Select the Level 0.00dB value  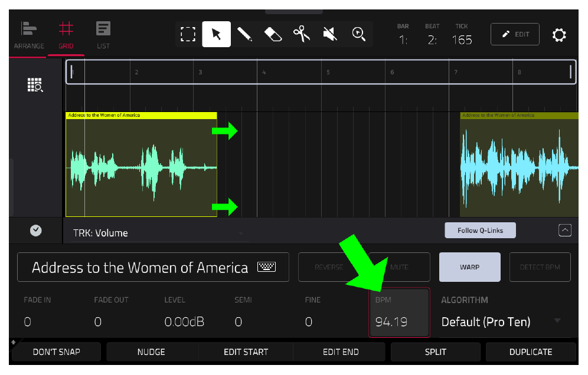click(184, 322)
